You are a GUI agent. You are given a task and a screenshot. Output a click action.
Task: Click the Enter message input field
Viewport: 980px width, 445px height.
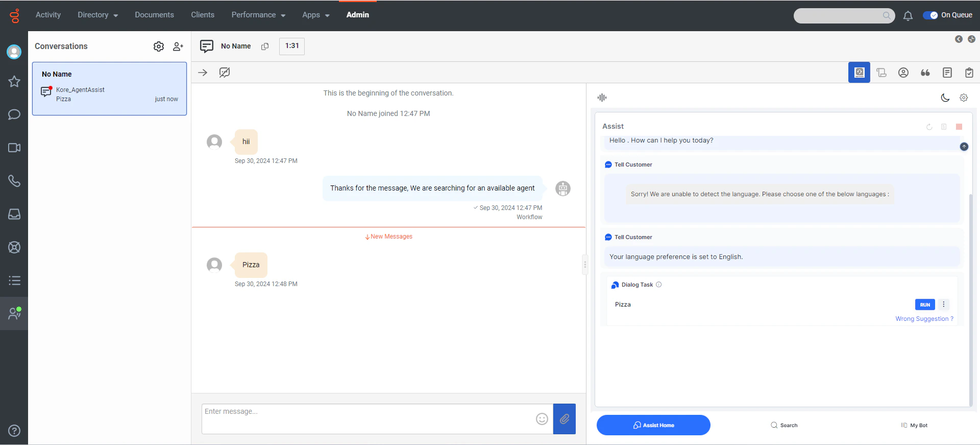367,419
